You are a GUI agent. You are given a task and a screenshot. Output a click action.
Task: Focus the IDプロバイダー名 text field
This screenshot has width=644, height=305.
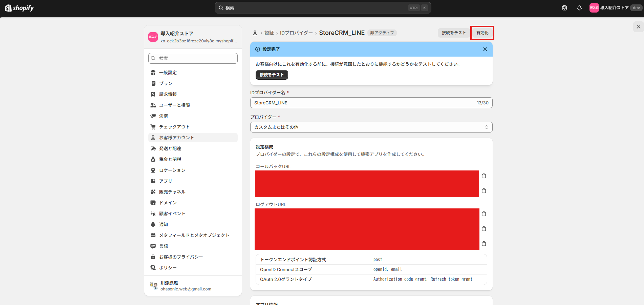[x=362, y=103]
